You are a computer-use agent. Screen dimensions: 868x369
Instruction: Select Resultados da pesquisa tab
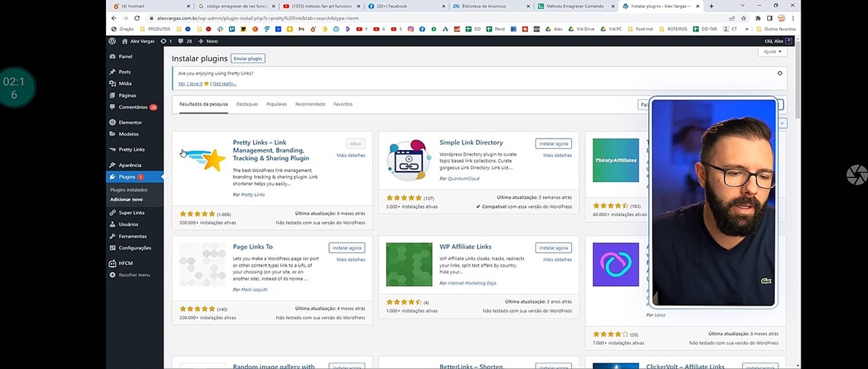coord(203,104)
